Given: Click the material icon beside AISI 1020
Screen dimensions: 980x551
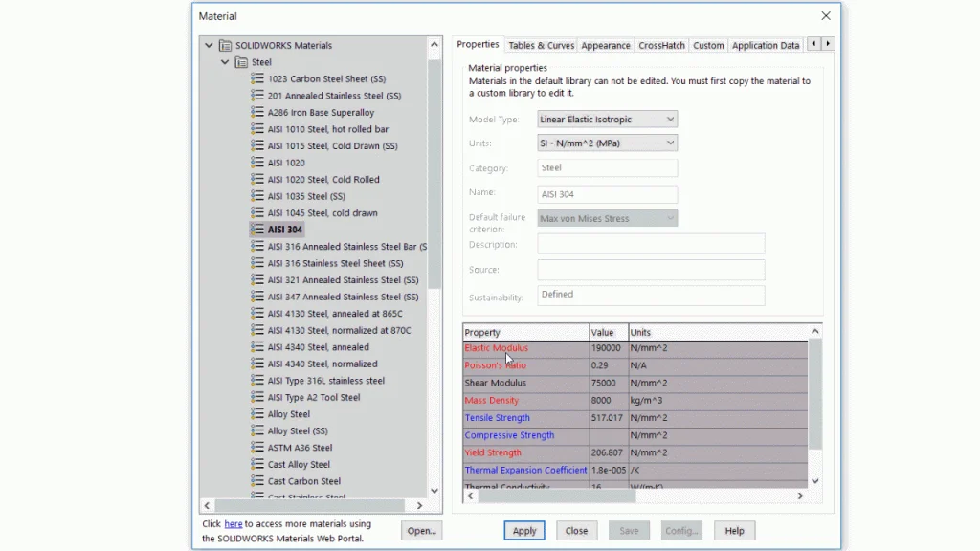Looking at the screenshot, I should point(256,163).
